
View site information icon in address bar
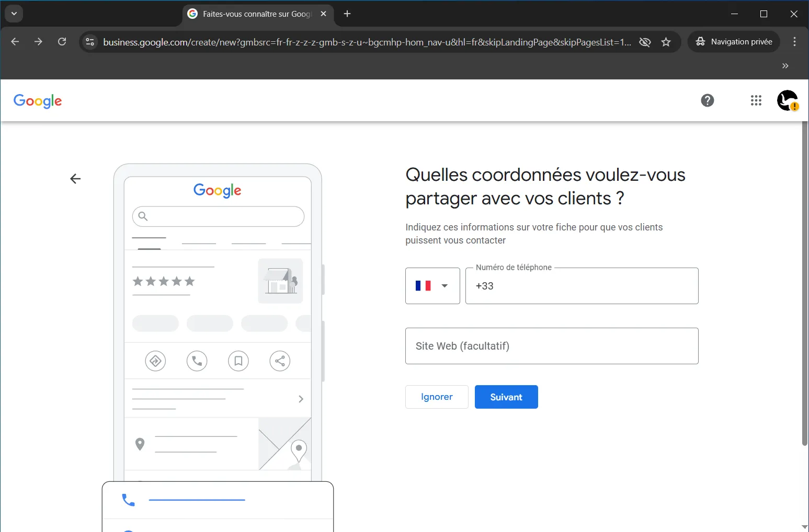90,42
